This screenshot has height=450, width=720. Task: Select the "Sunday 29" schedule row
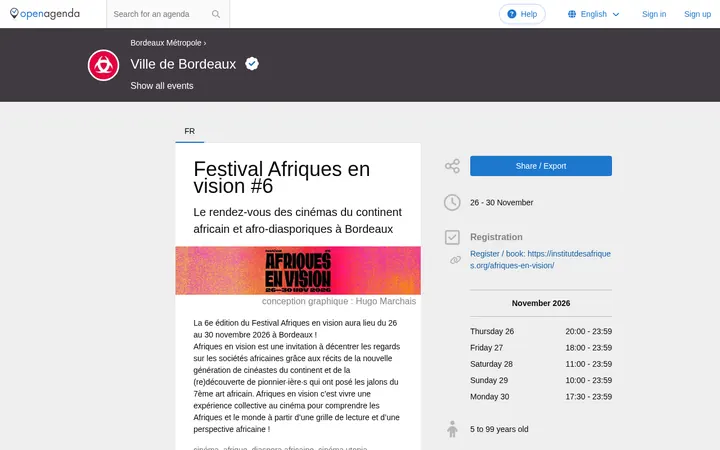tap(540, 380)
